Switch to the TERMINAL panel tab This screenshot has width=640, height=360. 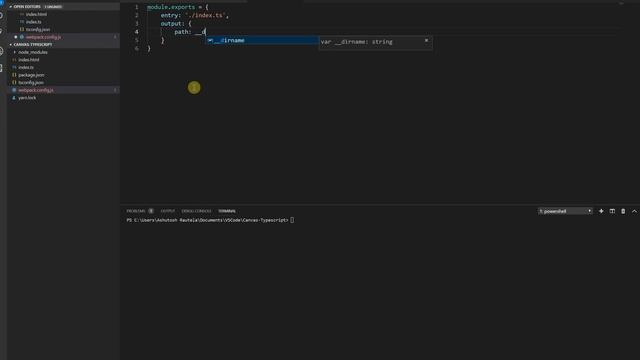(x=227, y=211)
